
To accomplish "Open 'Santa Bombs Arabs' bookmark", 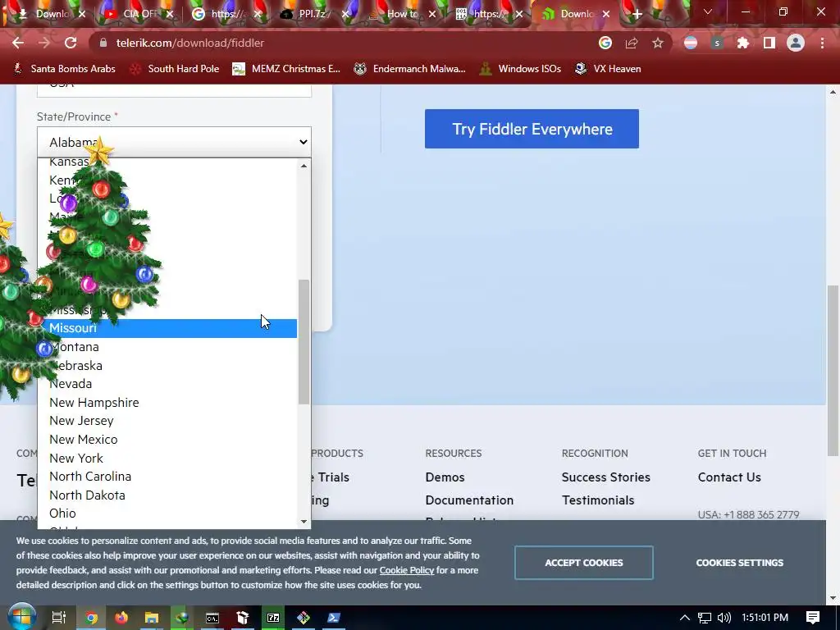I will click(64, 69).
